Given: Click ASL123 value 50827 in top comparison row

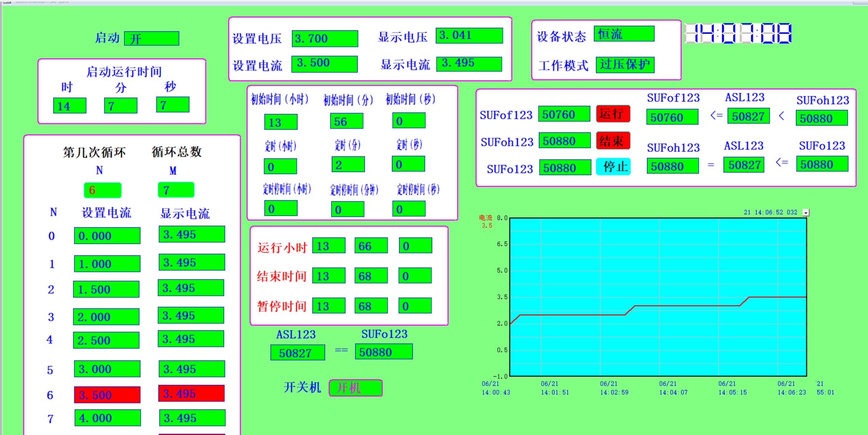Looking at the screenshot, I should [749, 116].
